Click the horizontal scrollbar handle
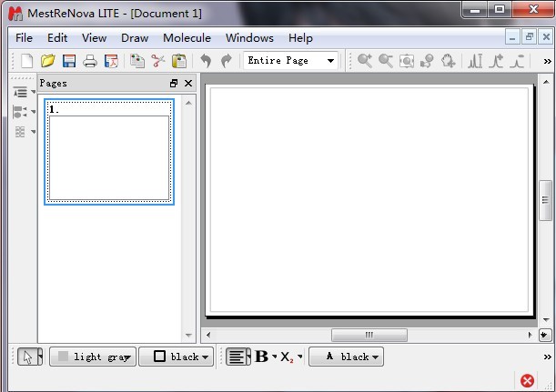Viewport: 556px width, 392px height. pos(369,335)
